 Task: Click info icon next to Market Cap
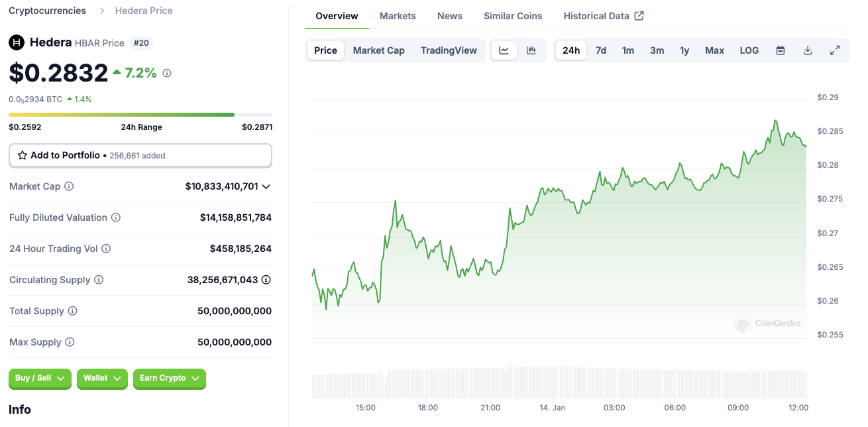[69, 186]
